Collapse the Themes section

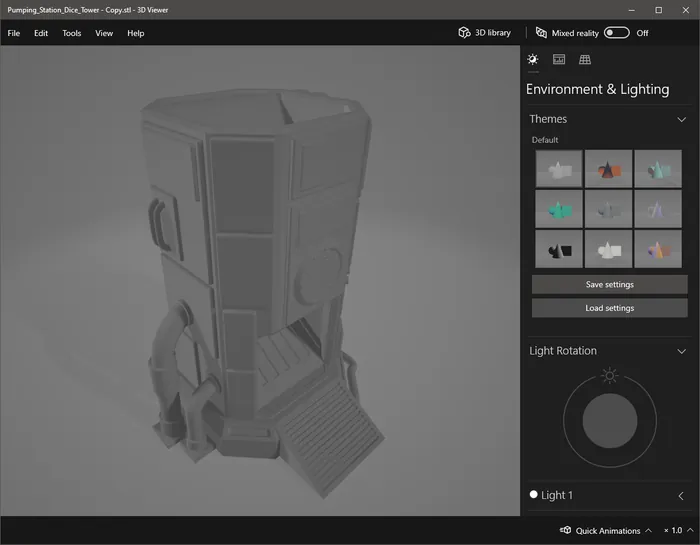pyautogui.click(x=681, y=119)
